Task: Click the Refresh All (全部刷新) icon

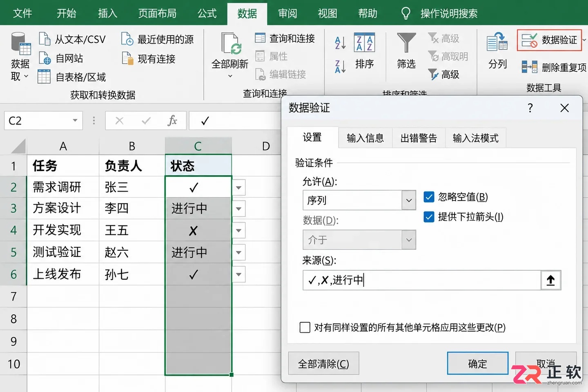Action: coord(231,44)
